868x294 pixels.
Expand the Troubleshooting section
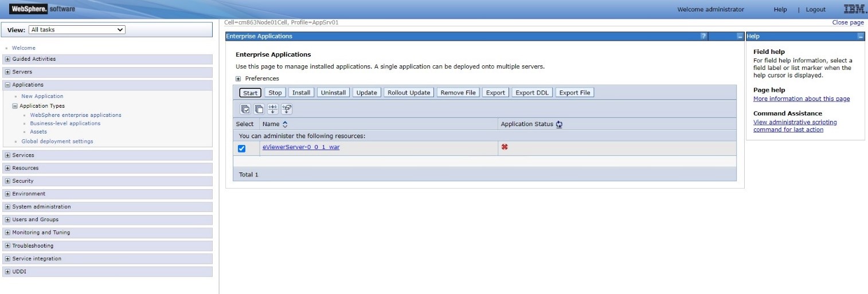pyautogui.click(x=7, y=246)
